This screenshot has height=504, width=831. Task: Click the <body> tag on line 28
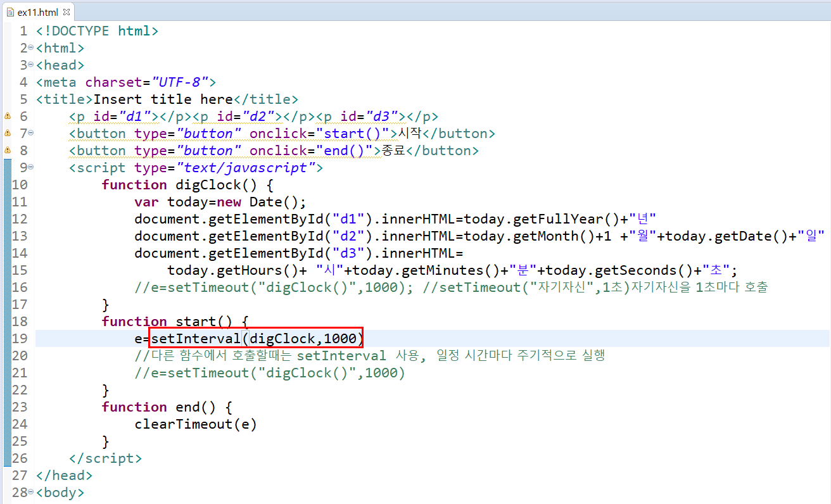tap(60, 493)
